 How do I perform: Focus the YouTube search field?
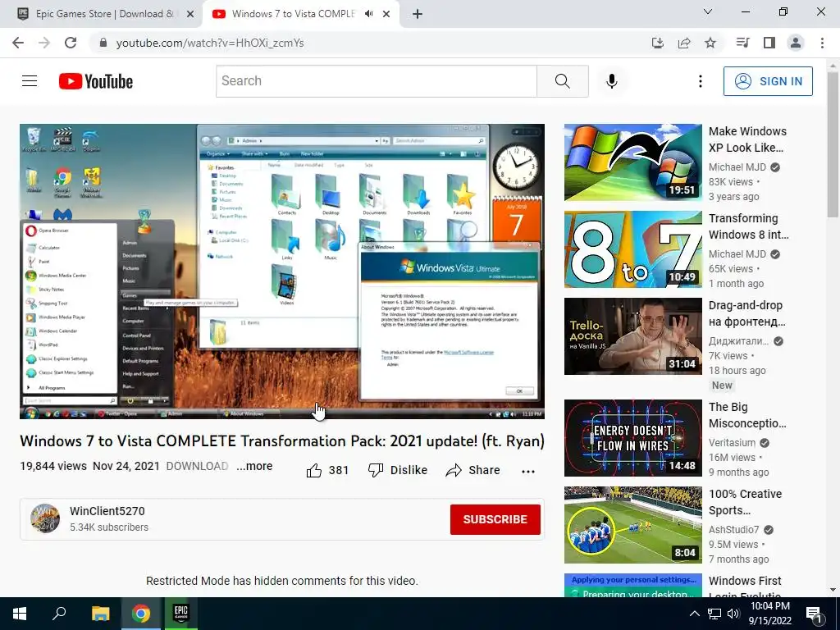point(376,81)
